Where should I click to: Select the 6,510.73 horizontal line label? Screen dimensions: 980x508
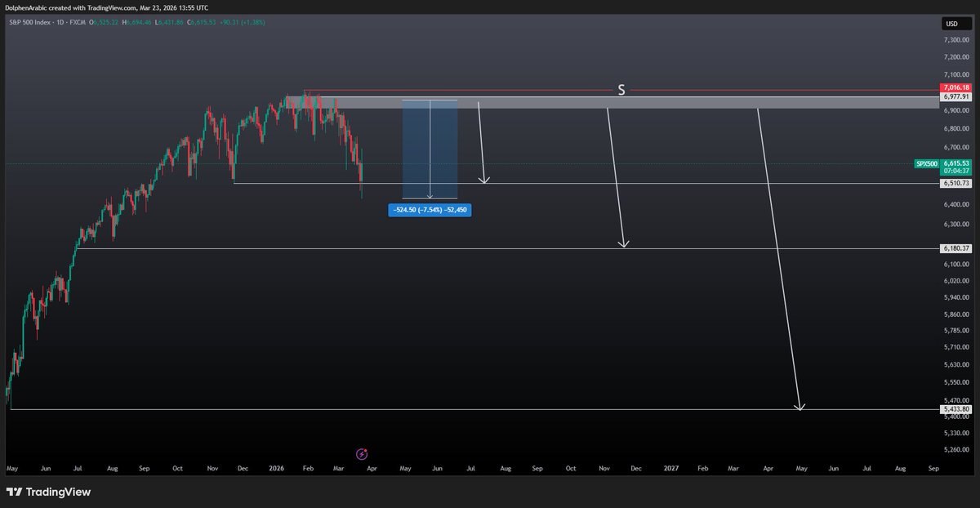[x=955, y=184]
